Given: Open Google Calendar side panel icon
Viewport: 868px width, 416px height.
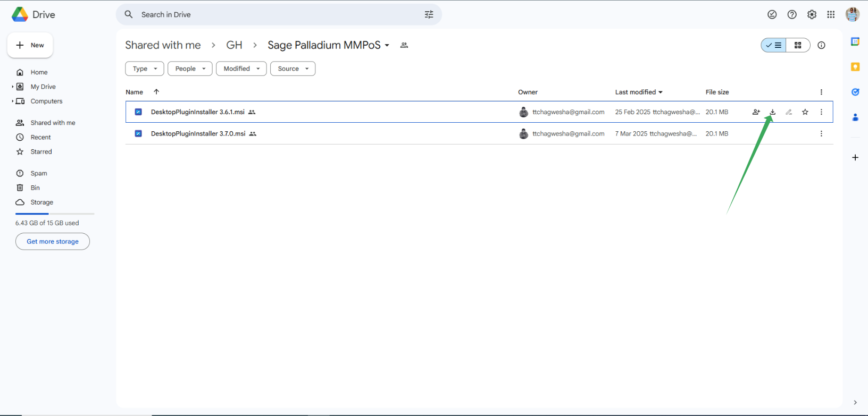Looking at the screenshot, I should [x=855, y=41].
